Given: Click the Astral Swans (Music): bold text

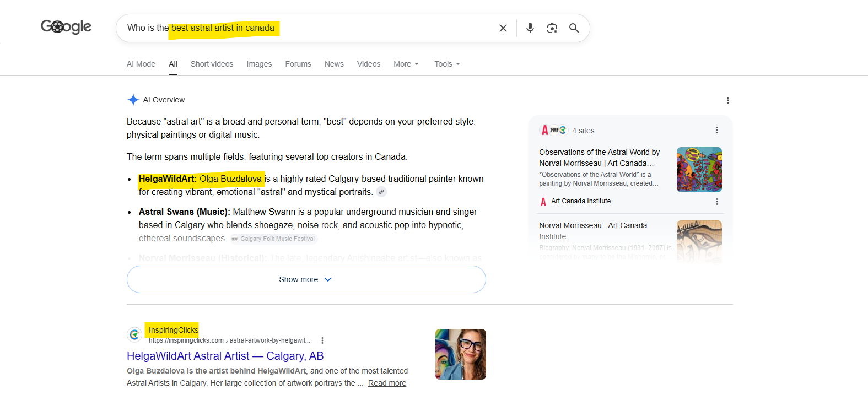Looking at the screenshot, I should click(x=185, y=212).
